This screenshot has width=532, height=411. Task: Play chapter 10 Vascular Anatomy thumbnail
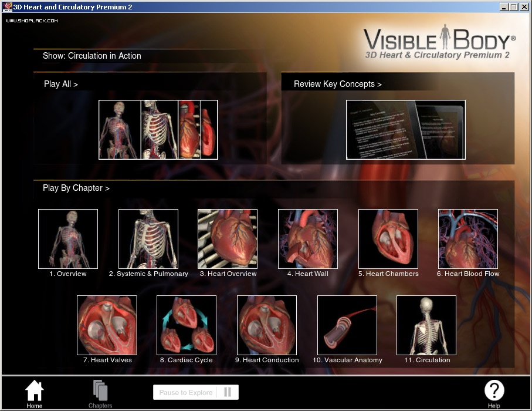(347, 325)
